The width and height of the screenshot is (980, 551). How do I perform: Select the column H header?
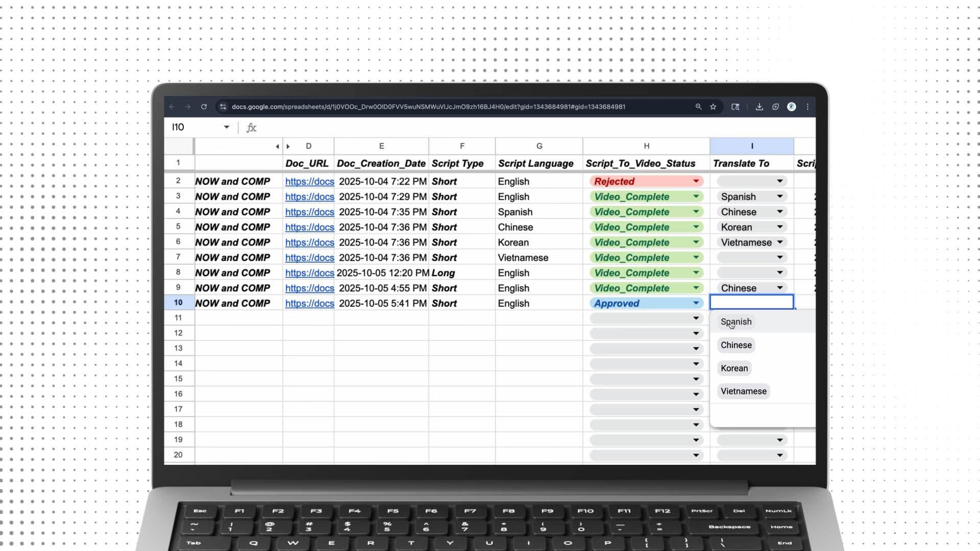click(x=646, y=146)
